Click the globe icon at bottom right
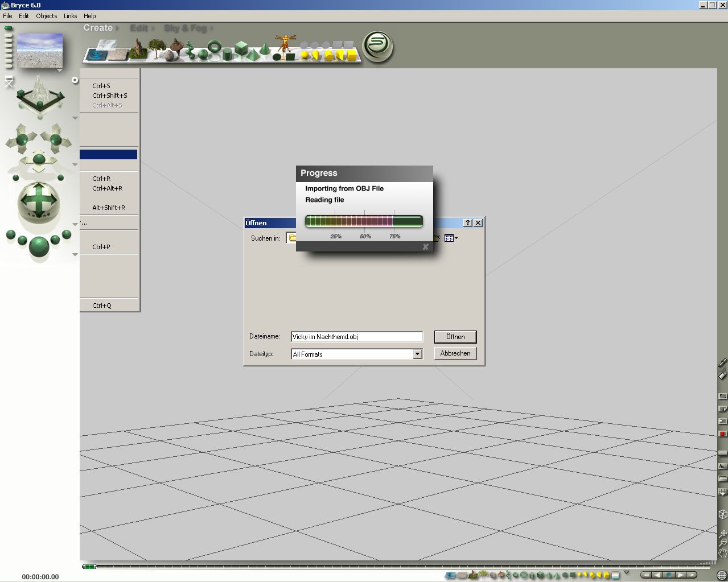The height and width of the screenshot is (582, 728). 722,575
